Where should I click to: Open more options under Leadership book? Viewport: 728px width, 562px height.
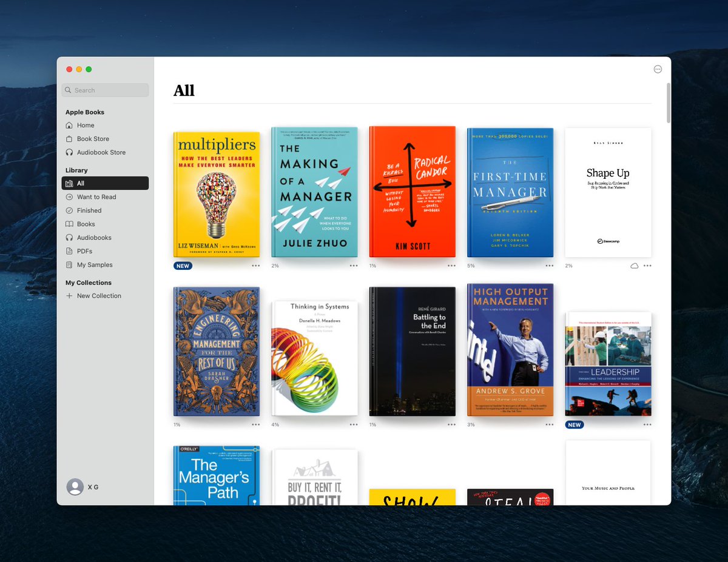click(x=647, y=424)
